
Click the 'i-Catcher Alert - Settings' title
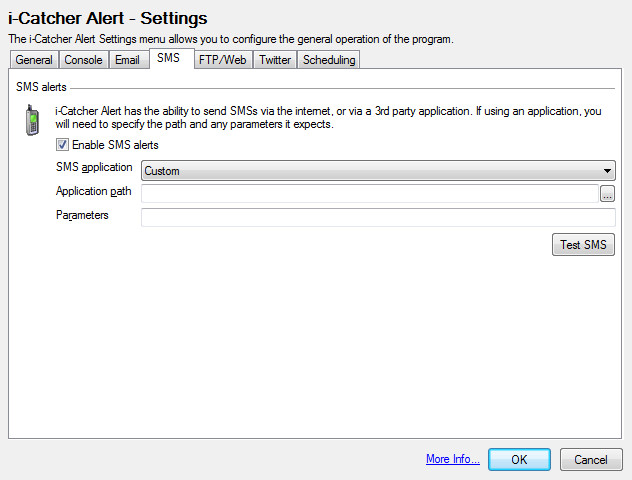pos(108,19)
